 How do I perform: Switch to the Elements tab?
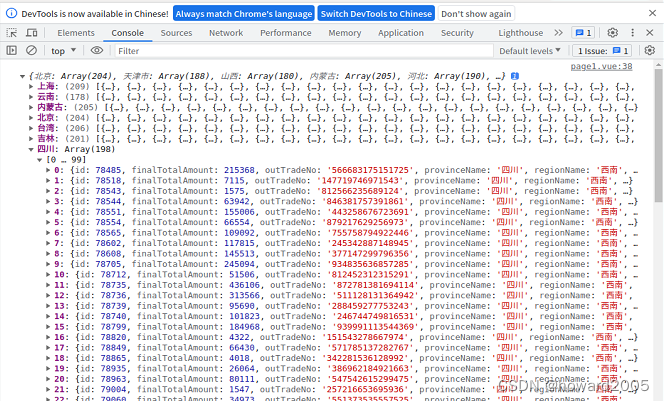click(76, 33)
